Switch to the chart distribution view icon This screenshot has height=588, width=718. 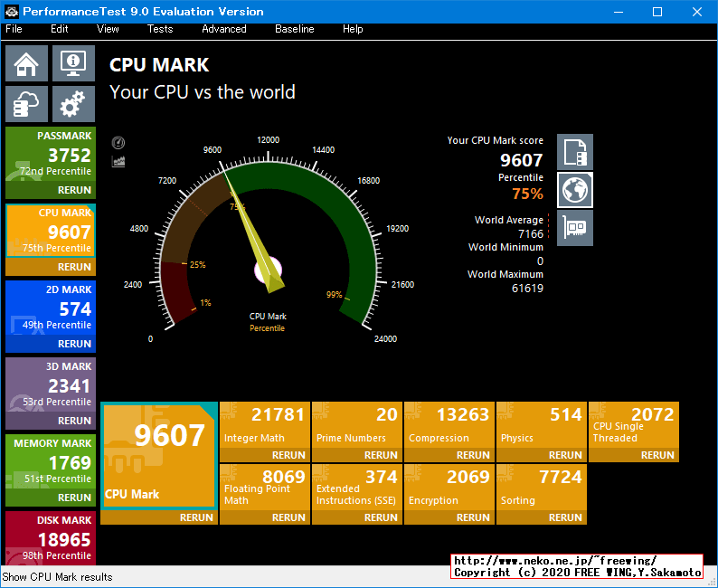click(118, 161)
